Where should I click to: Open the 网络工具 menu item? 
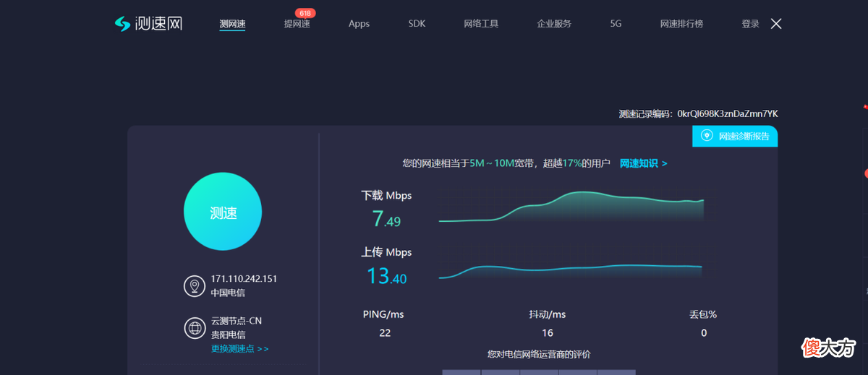(481, 24)
